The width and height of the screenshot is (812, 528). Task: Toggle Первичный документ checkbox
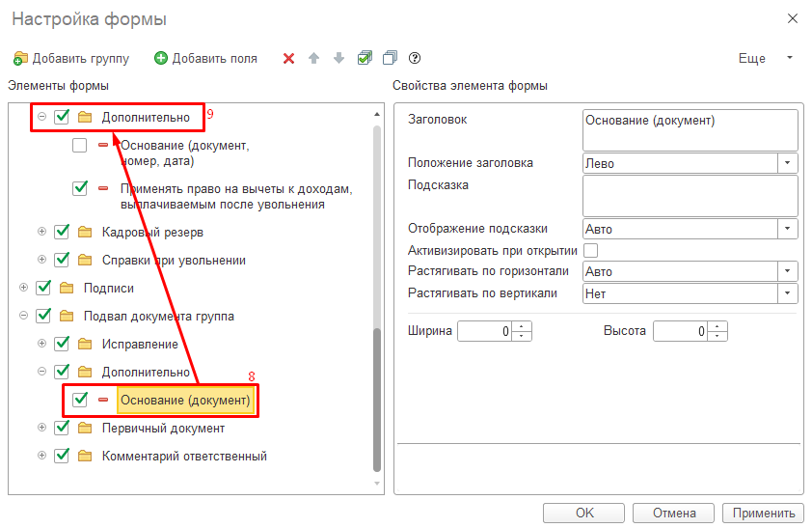point(62,428)
